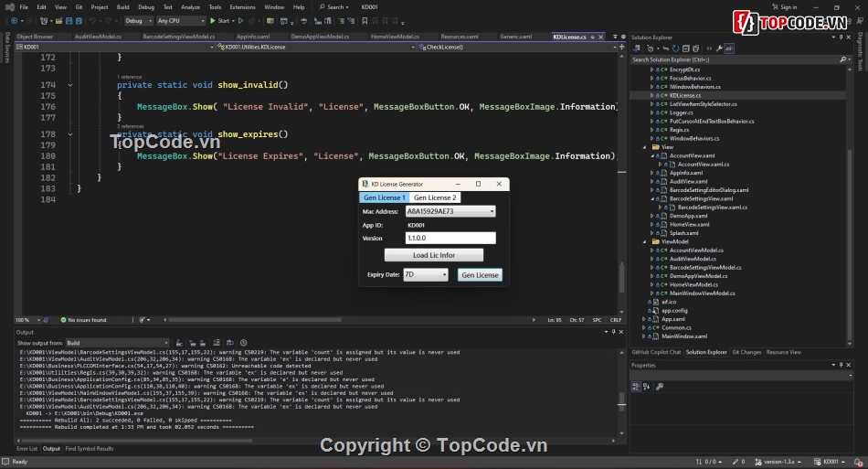Click the No issues found indicator
Screen dimensions: 868x469
pyautogui.click(x=83, y=320)
